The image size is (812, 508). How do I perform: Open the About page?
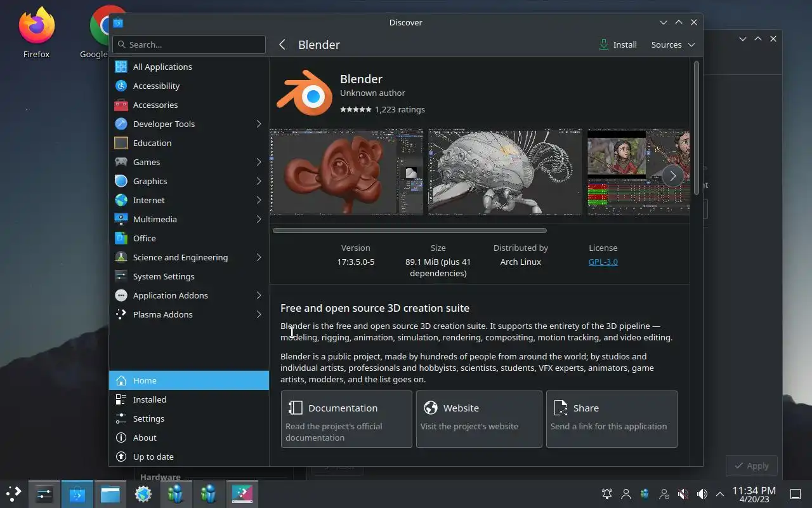click(189, 438)
